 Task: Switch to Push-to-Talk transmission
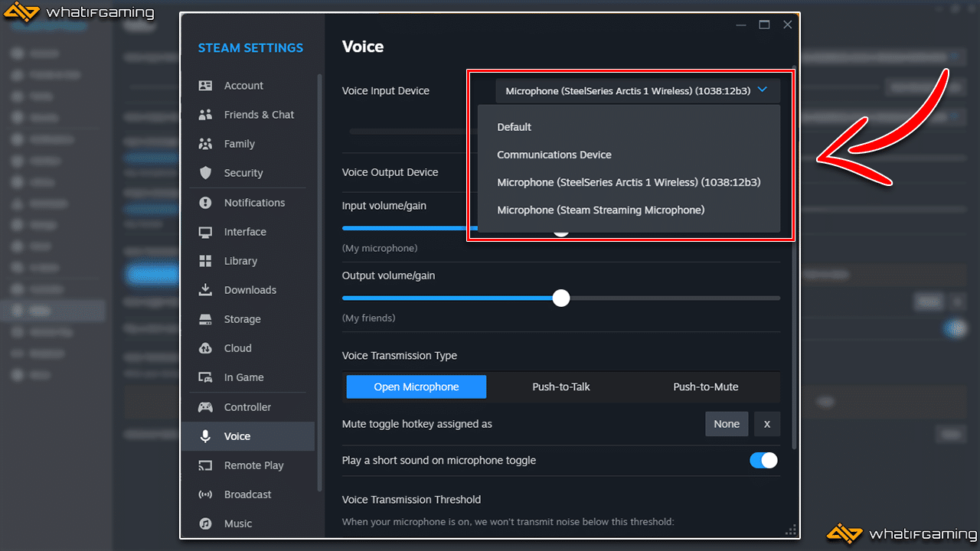561,387
